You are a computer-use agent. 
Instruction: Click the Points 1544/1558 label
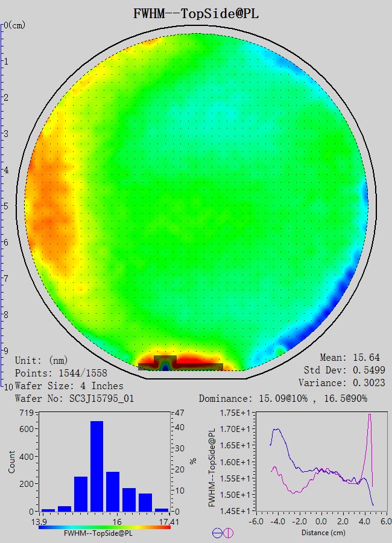click(x=61, y=373)
